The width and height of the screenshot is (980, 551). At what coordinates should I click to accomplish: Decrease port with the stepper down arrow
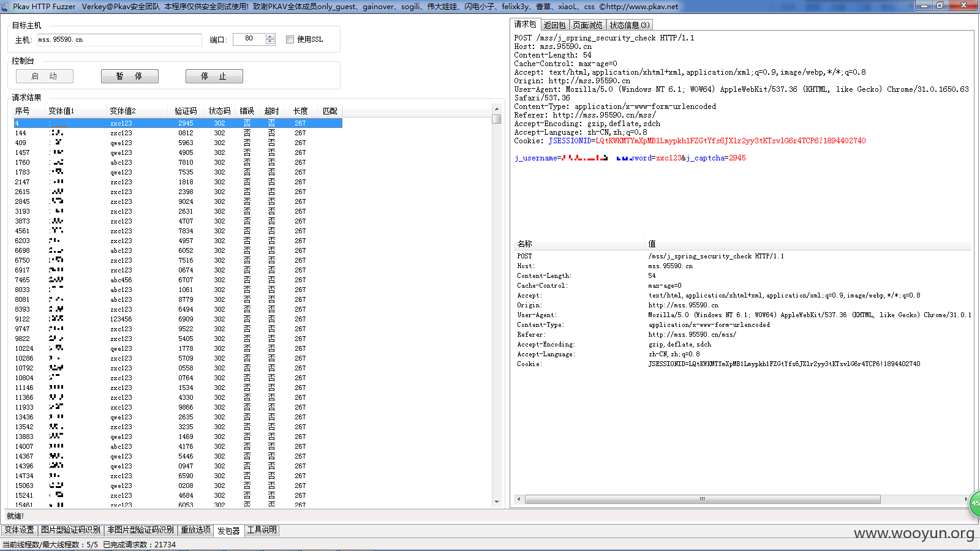pyautogui.click(x=270, y=42)
